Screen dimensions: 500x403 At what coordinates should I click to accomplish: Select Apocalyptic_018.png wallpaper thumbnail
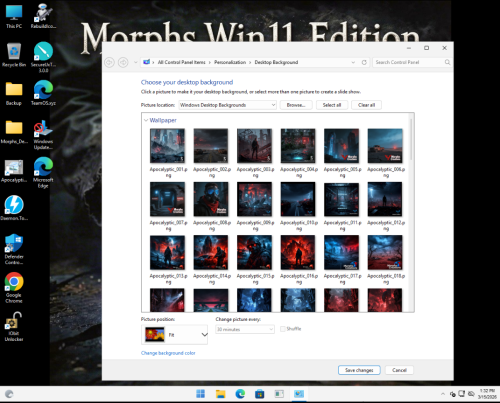385,252
